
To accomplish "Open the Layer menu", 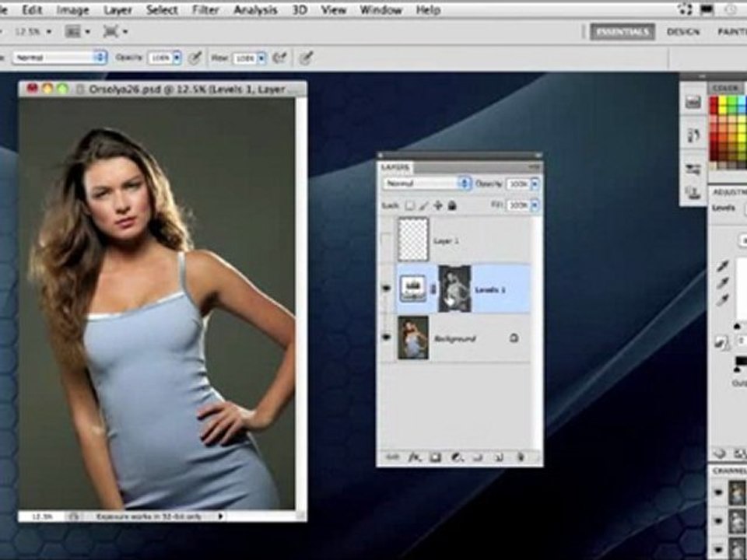I will 117,9.
